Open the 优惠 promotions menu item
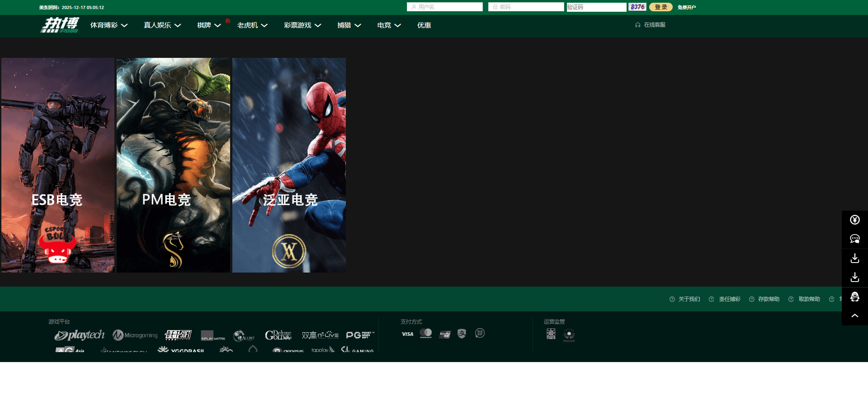Viewport: 868px width, 419px height. [x=424, y=25]
